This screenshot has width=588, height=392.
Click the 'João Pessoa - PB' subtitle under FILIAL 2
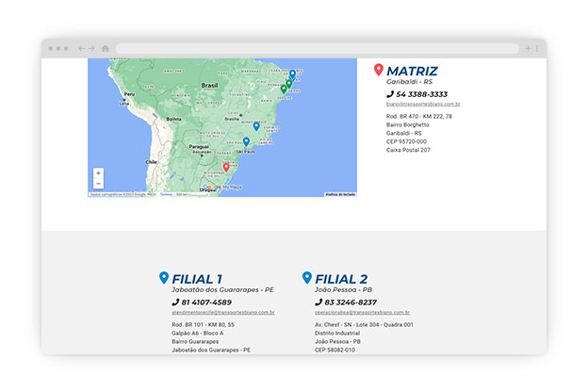[344, 290]
